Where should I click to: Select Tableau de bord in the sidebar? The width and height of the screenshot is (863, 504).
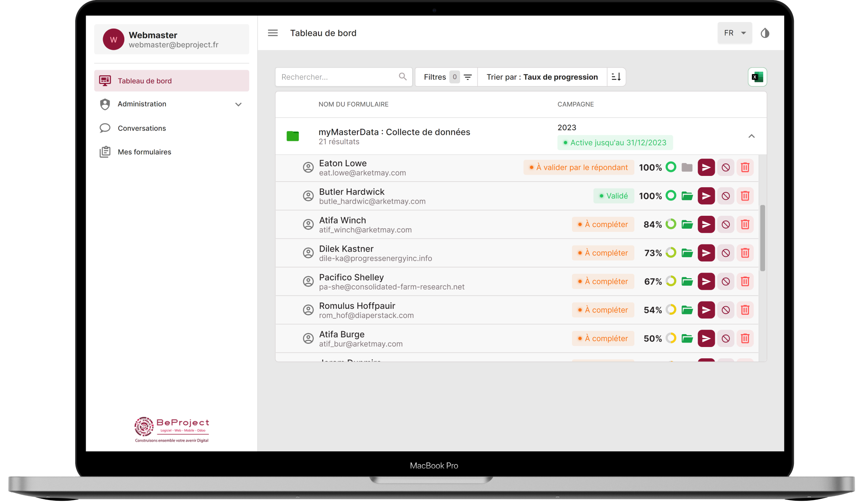(145, 81)
